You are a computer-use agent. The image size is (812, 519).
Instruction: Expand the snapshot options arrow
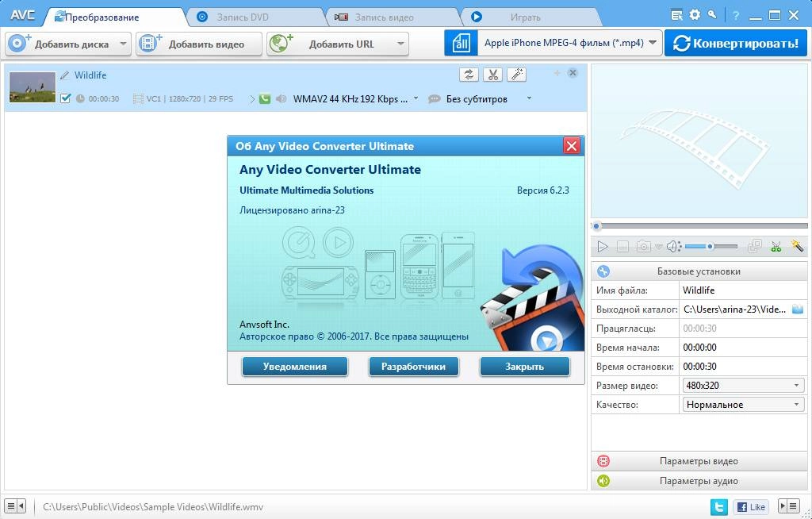659,248
